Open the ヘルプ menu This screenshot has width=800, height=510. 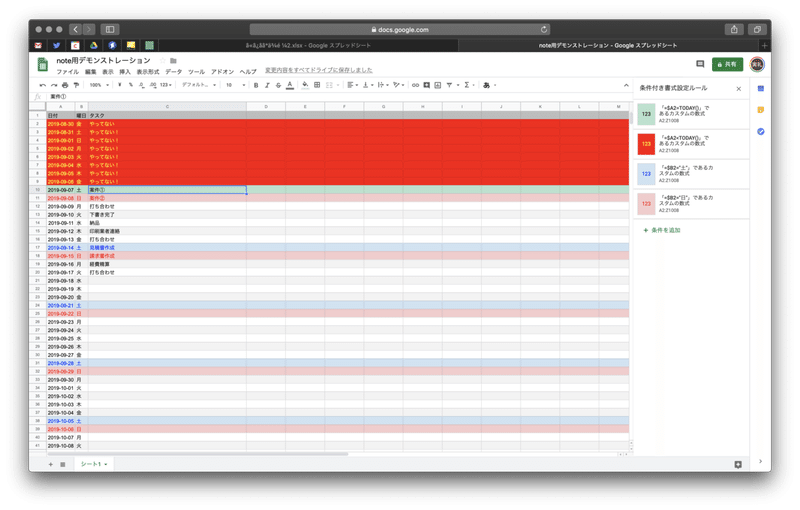coord(248,72)
